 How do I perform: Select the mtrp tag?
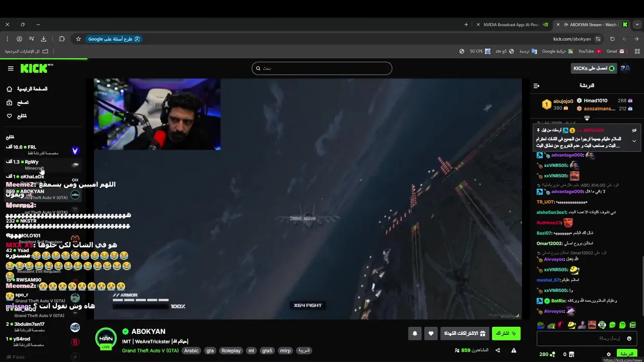(x=285, y=351)
